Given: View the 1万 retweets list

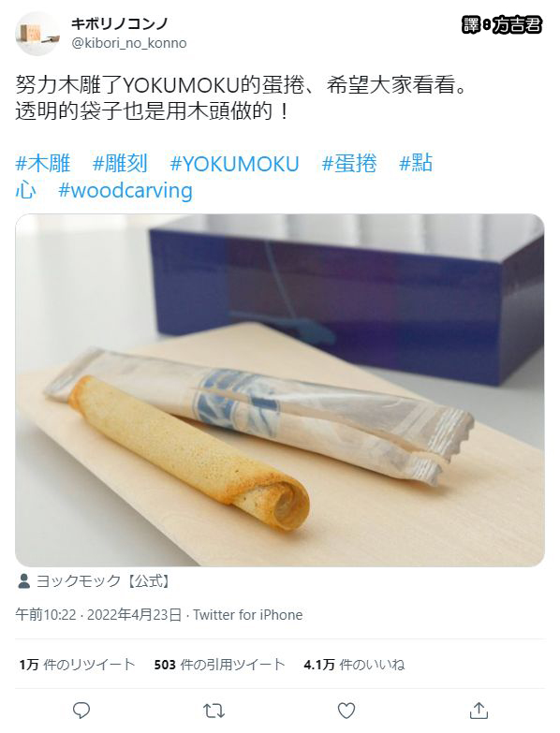Looking at the screenshot, I should (x=77, y=665).
